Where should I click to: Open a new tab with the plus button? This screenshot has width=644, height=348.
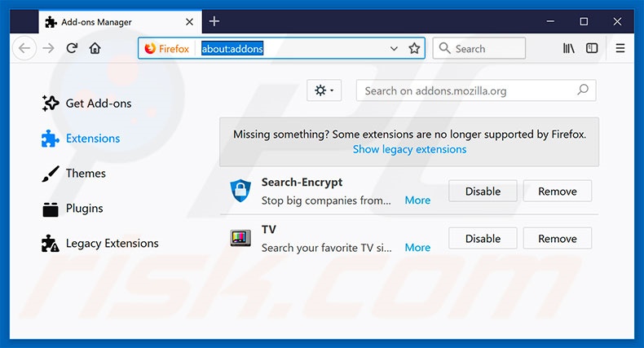pos(214,21)
